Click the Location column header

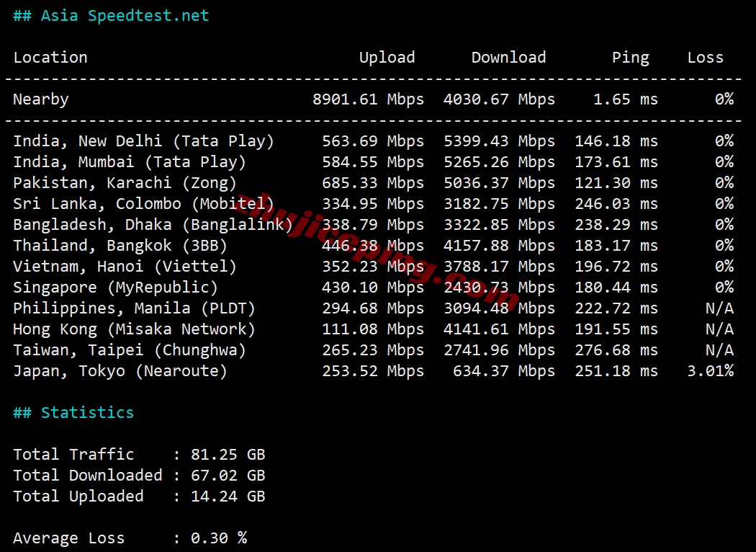coord(50,58)
